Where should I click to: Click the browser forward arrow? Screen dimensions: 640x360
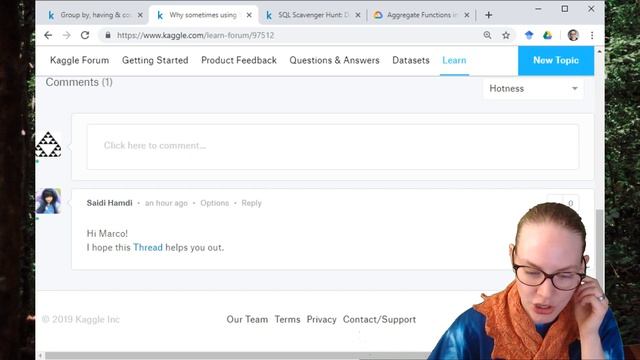click(x=67, y=36)
